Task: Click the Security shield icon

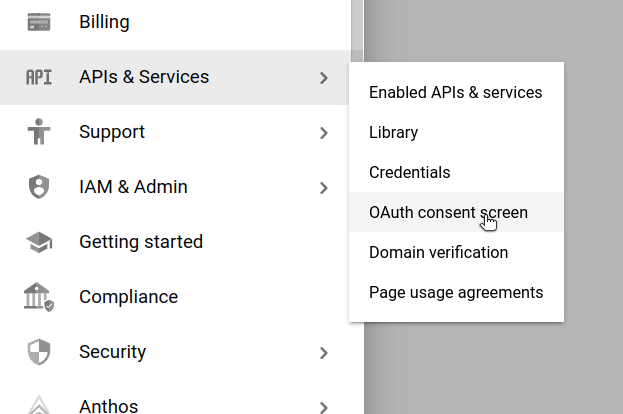Action: click(38, 352)
